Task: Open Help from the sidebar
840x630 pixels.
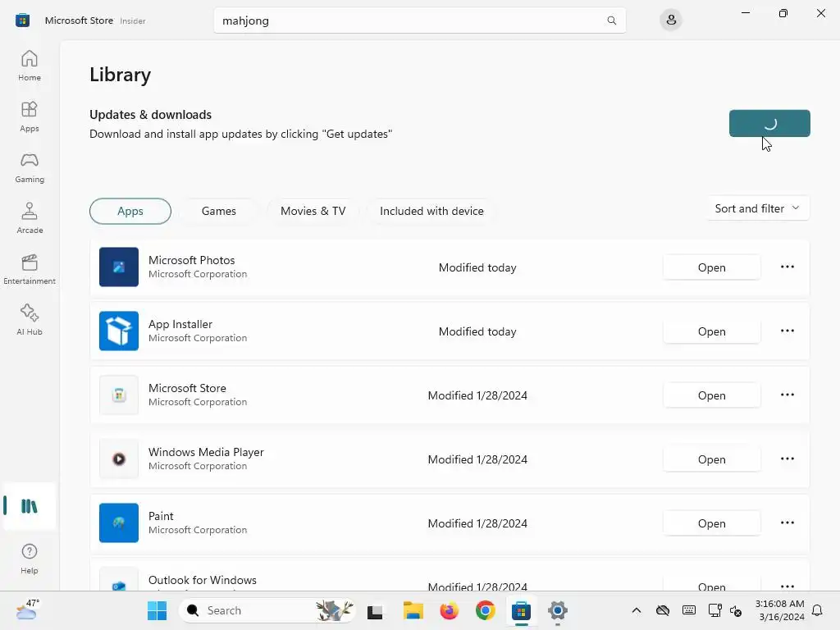Action: (30, 559)
